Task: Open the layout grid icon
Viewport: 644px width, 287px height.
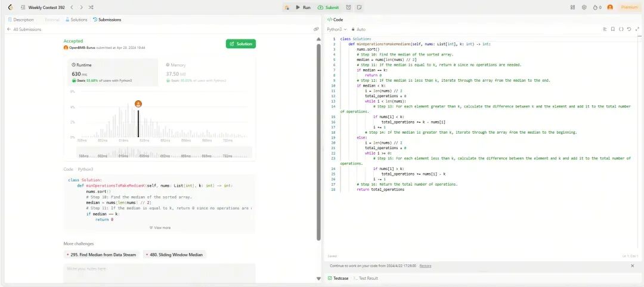Action: pos(573,7)
